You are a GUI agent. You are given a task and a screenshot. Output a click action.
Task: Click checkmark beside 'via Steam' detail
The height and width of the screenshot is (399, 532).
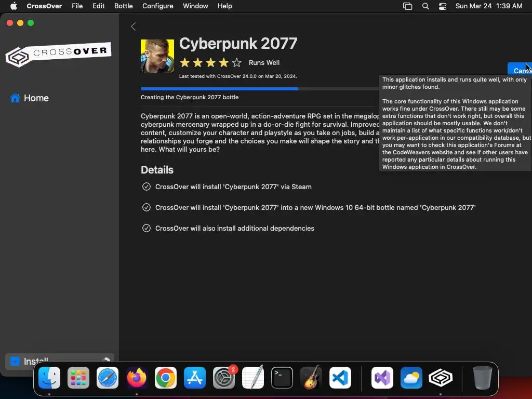(146, 187)
